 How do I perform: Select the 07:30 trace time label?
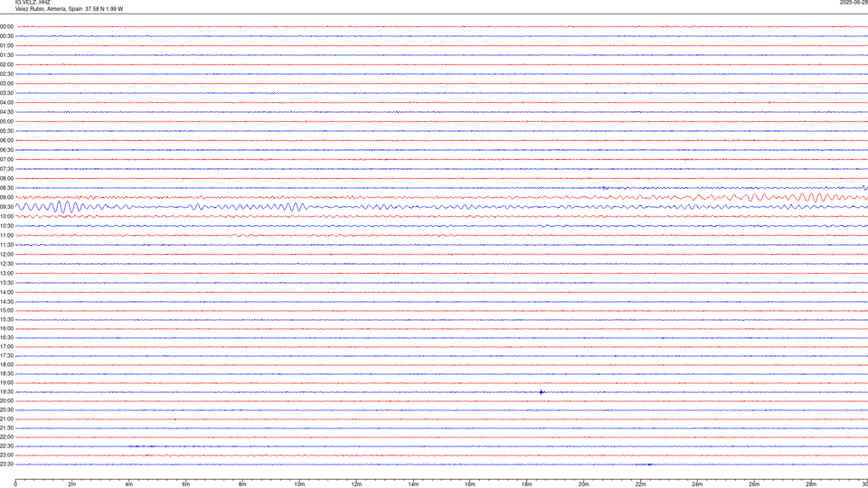(6, 169)
